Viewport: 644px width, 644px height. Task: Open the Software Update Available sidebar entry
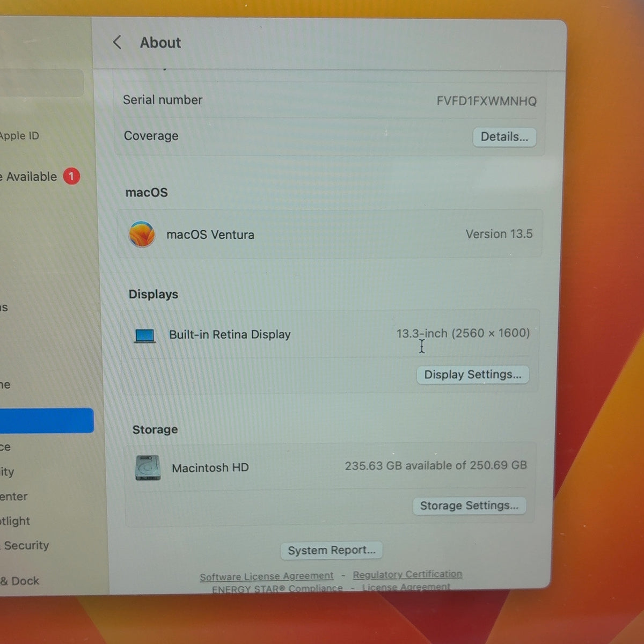(40, 177)
